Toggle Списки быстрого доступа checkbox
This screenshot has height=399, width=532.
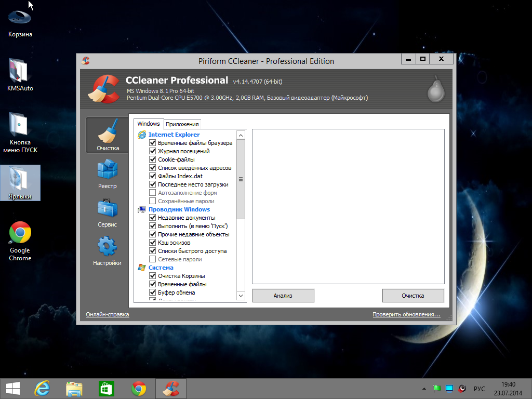tap(153, 251)
